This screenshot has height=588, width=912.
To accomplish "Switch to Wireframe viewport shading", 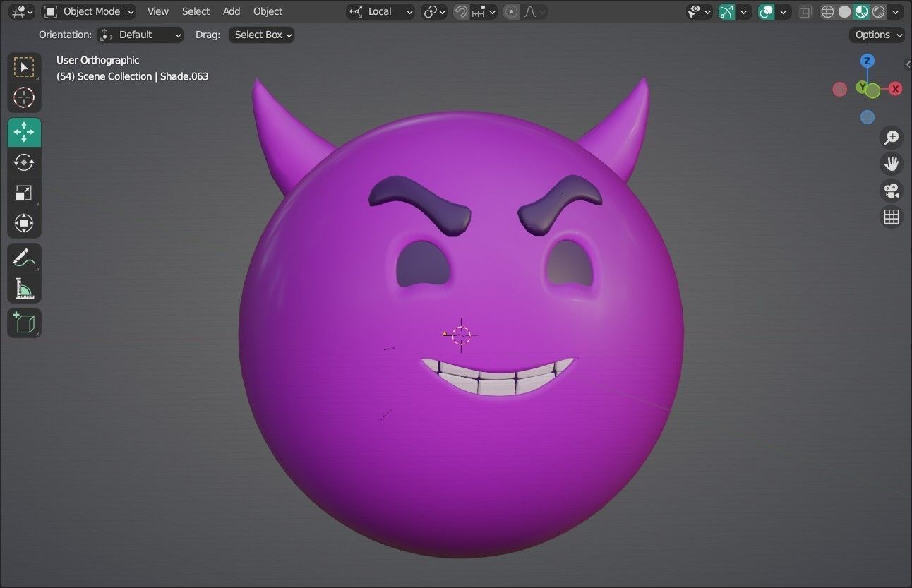I will click(x=827, y=11).
